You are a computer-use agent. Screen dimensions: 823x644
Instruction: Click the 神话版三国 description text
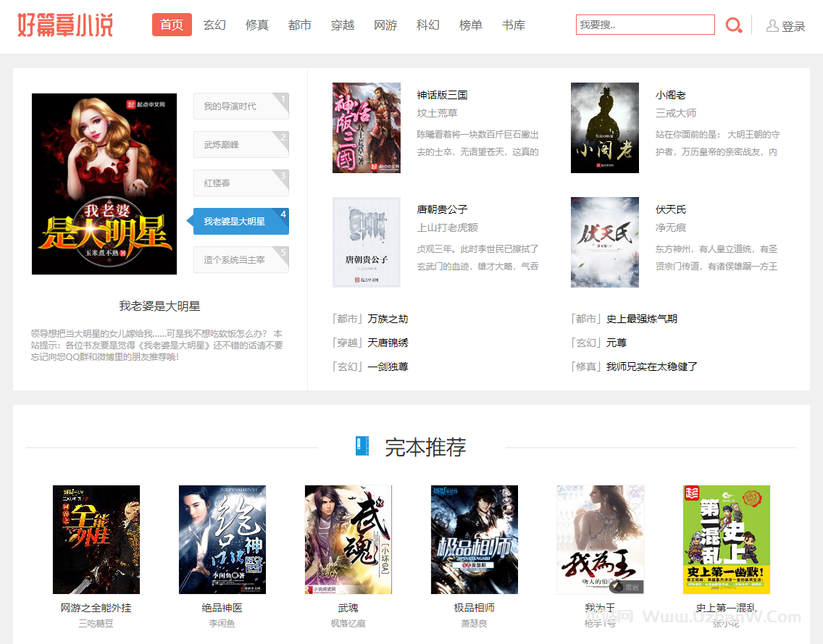point(477,143)
